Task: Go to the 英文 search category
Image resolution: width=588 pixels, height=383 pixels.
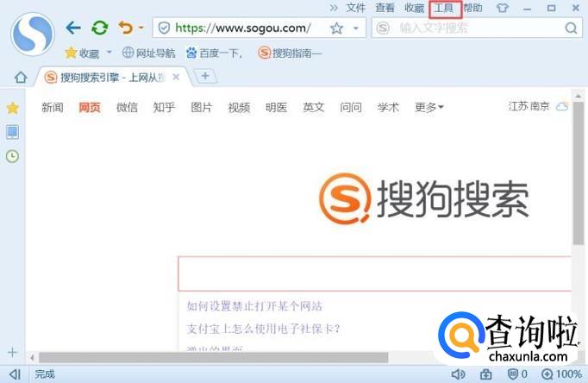Action: [x=314, y=108]
